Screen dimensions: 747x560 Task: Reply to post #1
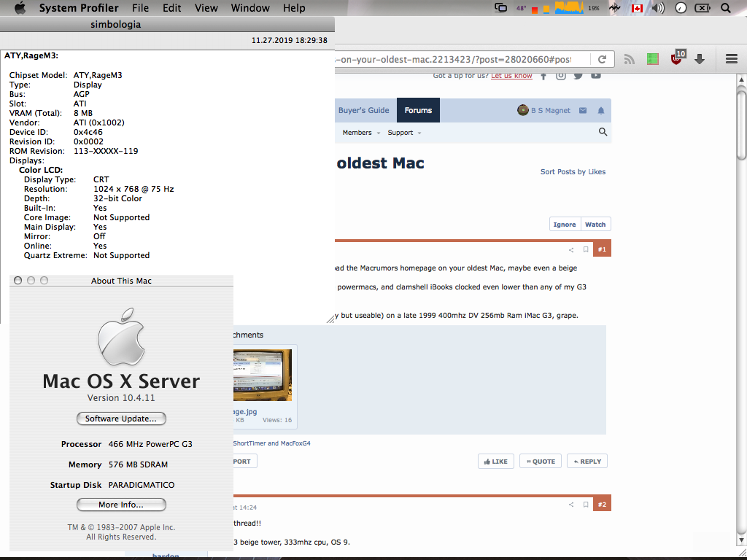coord(587,461)
